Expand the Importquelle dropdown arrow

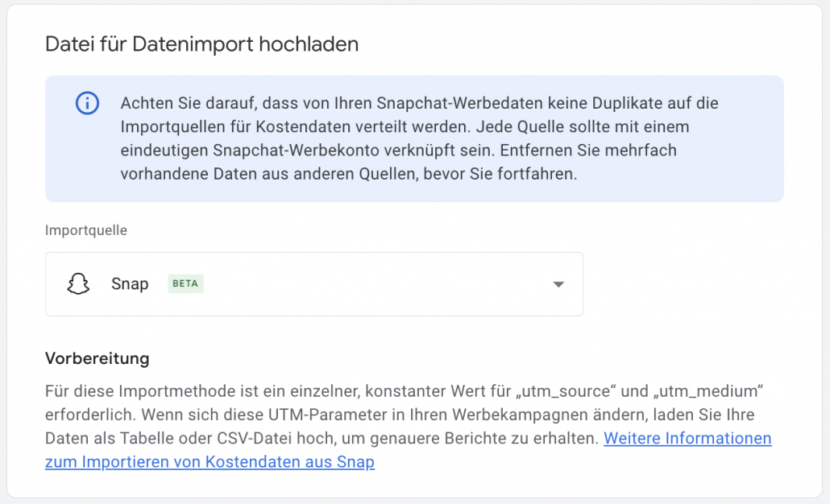(558, 284)
